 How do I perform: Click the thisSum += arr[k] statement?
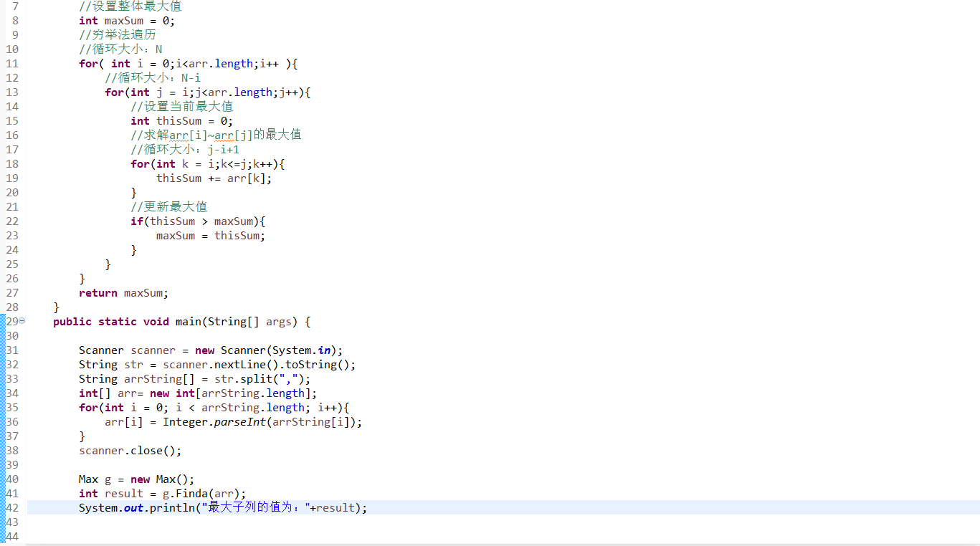(214, 178)
